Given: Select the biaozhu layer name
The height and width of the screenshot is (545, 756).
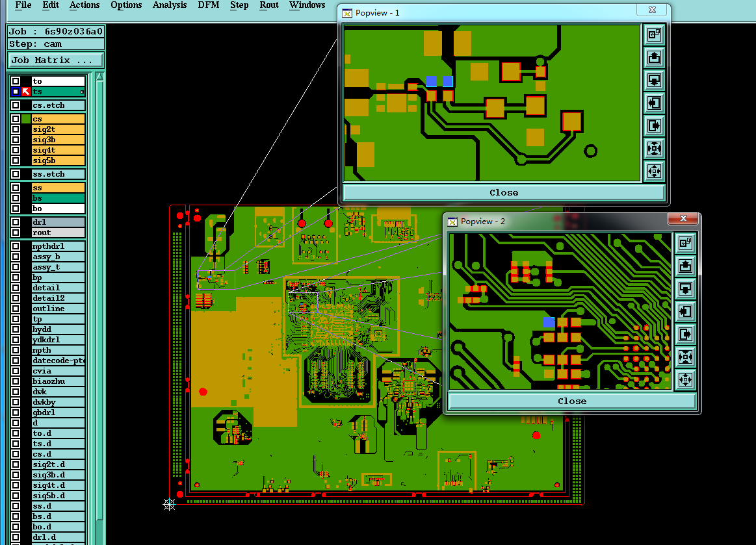Looking at the screenshot, I should coord(59,381).
